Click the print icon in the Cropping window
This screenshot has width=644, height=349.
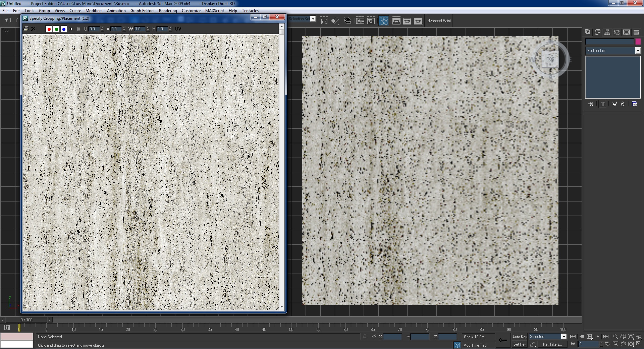[x=26, y=29]
